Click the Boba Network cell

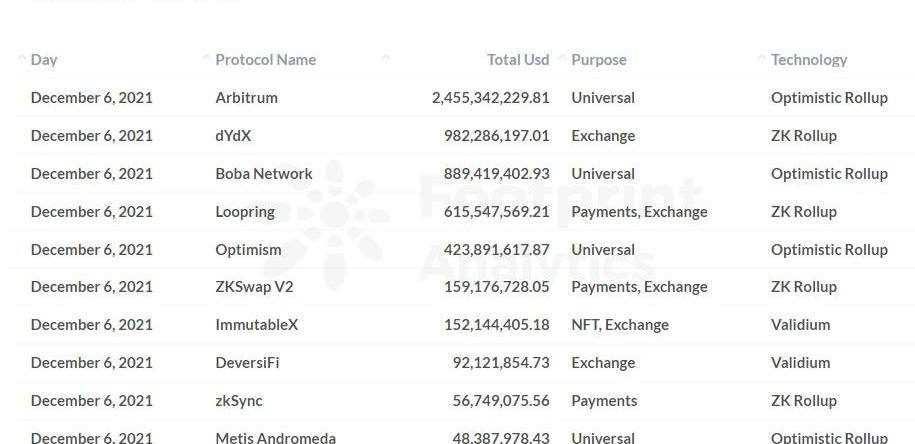point(263,174)
